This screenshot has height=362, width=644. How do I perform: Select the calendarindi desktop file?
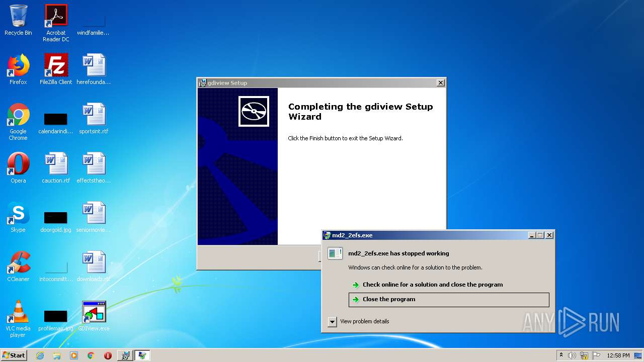tap(56, 122)
